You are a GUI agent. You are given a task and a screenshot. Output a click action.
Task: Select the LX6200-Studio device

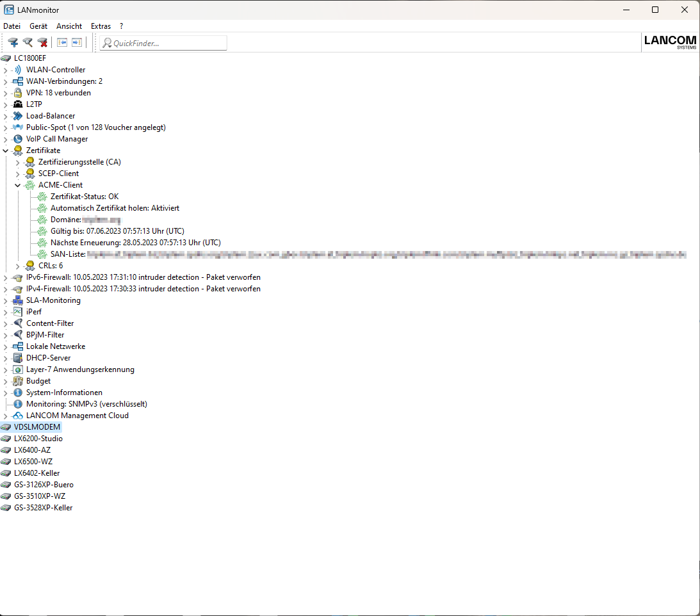[x=38, y=439]
